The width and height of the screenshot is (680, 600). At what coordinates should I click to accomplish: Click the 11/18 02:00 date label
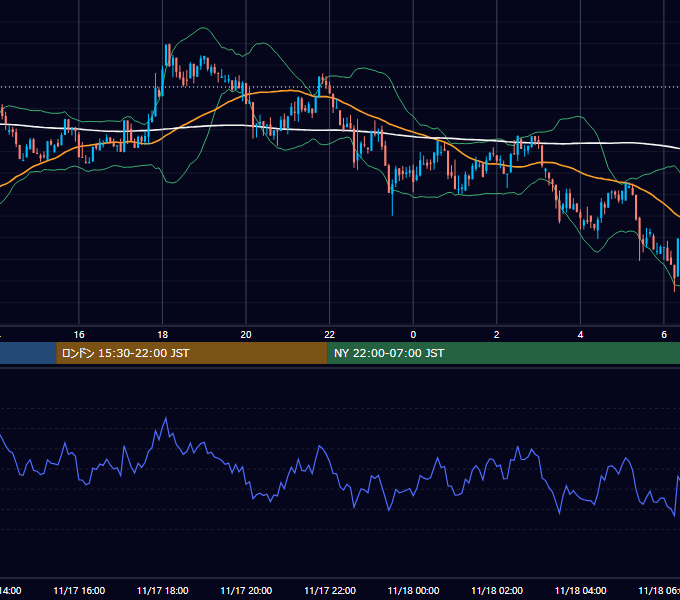coord(497,590)
